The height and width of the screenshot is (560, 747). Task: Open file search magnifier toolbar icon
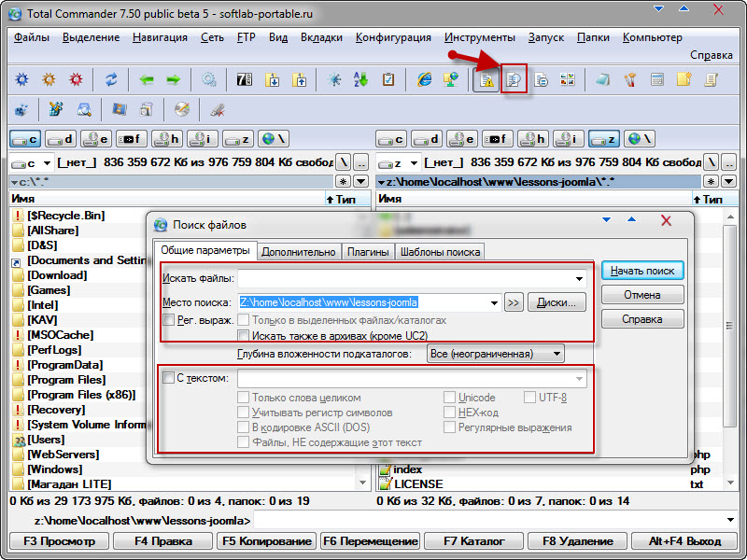point(514,79)
